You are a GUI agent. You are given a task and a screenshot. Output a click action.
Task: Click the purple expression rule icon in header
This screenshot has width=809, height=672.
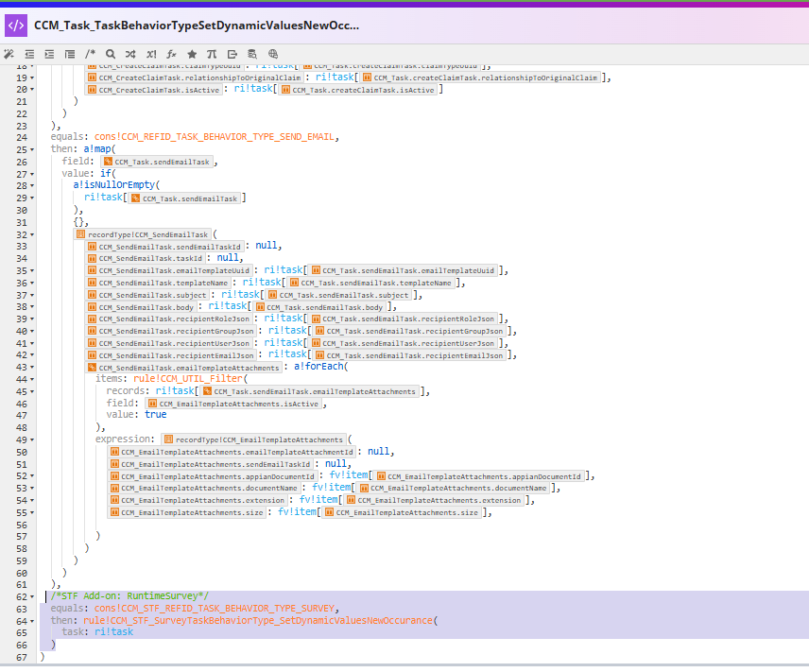(16, 26)
